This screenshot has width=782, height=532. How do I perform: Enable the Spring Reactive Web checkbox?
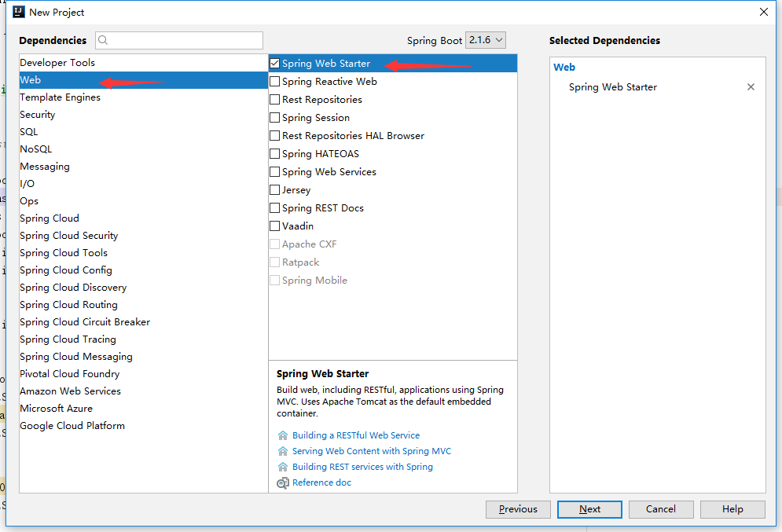(275, 82)
